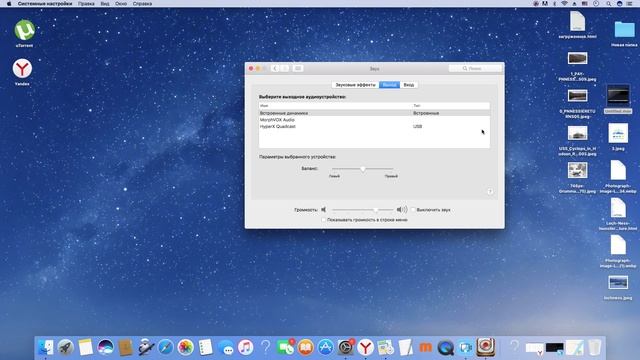Click the output volume slider

(x=363, y=210)
